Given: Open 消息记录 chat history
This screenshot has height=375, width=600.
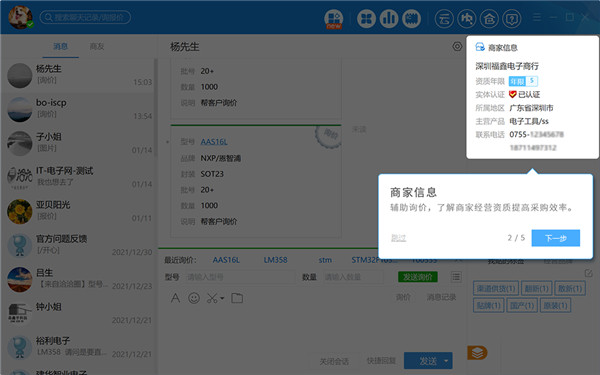Looking at the screenshot, I should [x=441, y=297].
